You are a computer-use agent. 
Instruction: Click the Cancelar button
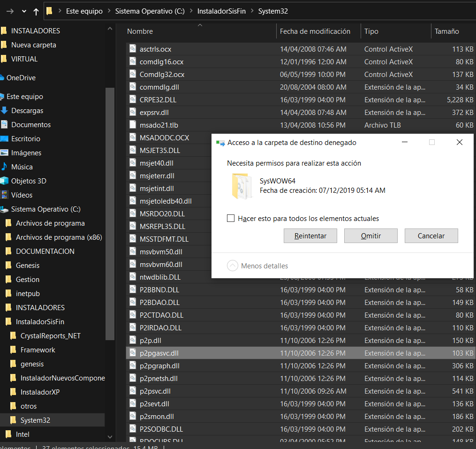click(431, 236)
